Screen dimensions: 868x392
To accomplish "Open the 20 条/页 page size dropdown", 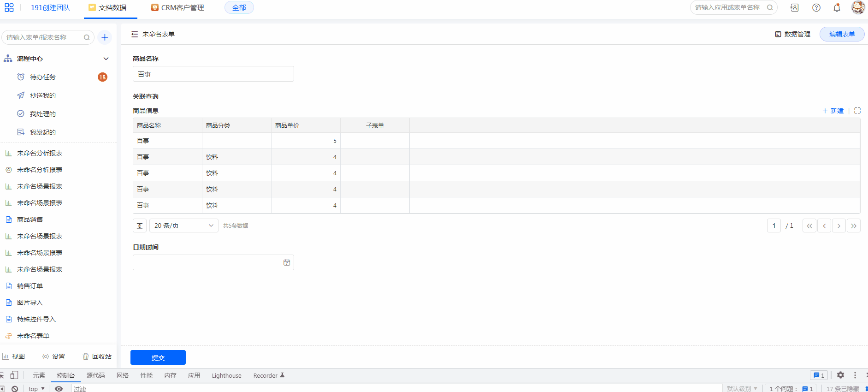I will pyautogui.click(x=183, y=226).
